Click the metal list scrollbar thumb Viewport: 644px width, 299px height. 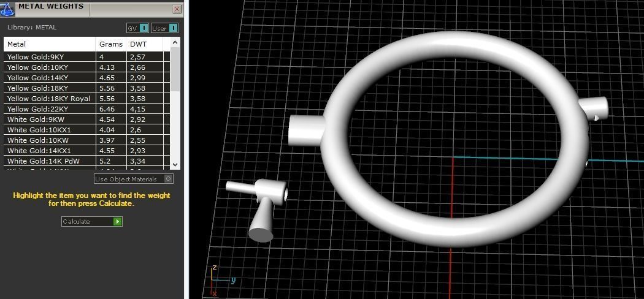click(175, 69)
